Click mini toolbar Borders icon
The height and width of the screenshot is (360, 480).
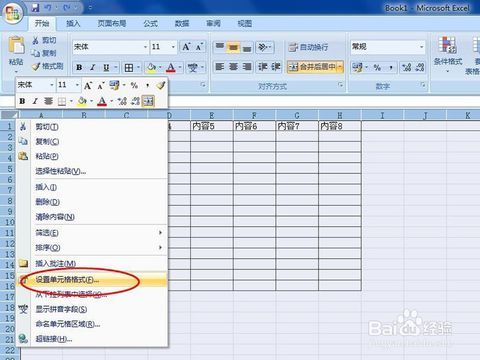tap(62, 101)
